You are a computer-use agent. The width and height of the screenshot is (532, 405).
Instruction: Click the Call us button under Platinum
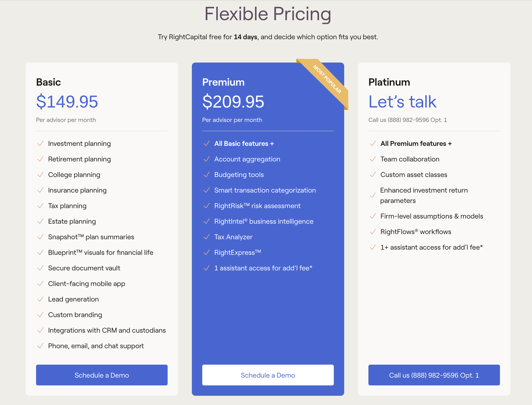click(434, 375)
